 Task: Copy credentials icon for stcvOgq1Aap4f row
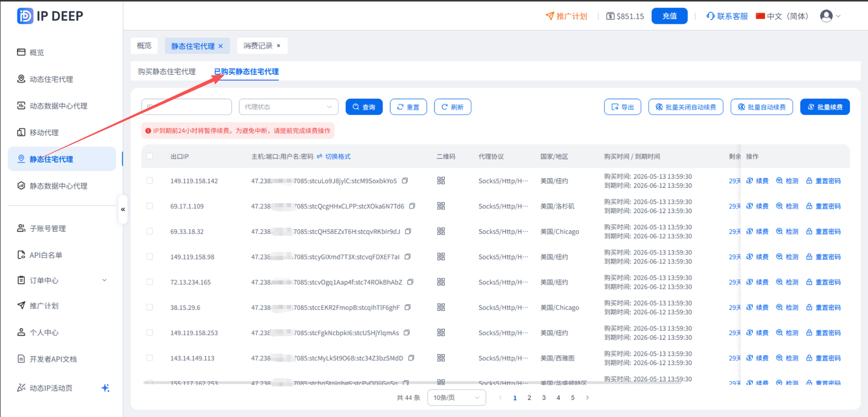pos(410,282)
